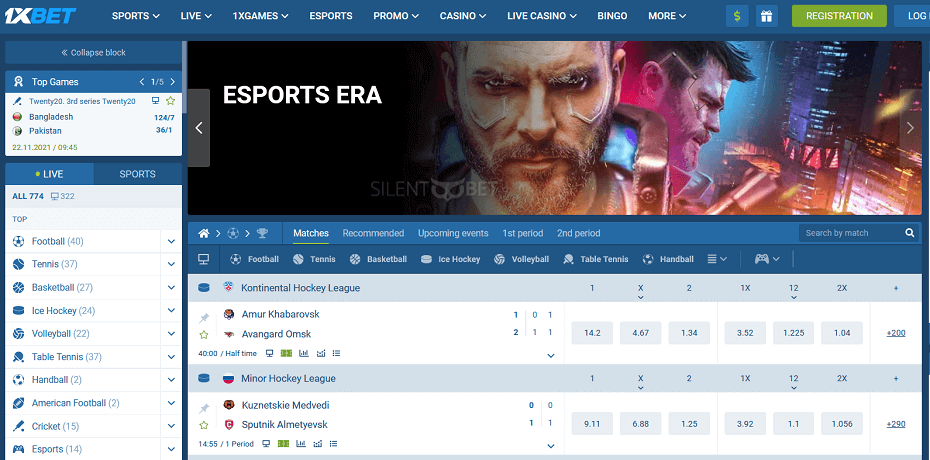Image resolution: width=930 pixels, height=460 pixels.
Task: Open video monitor icon for Sputnik match
Action: (x=266, y=443)
